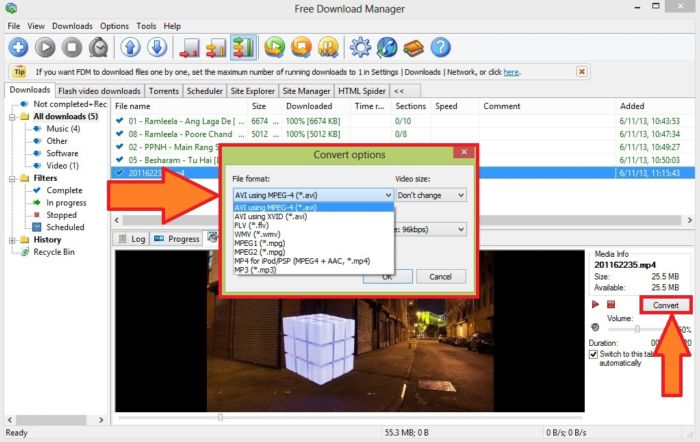700x442 pixels.
Task: Open the Tools menu
Action: [x=146, y=26]
